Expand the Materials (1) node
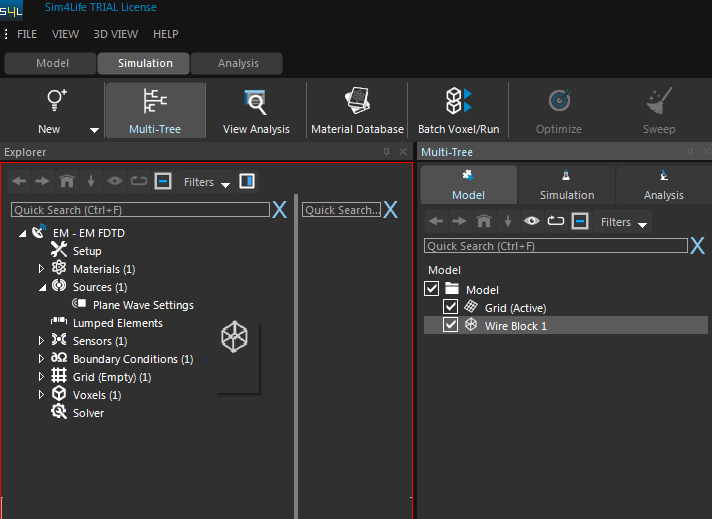The width and height of the screenshot is (712, 519). tap(41, 269)
